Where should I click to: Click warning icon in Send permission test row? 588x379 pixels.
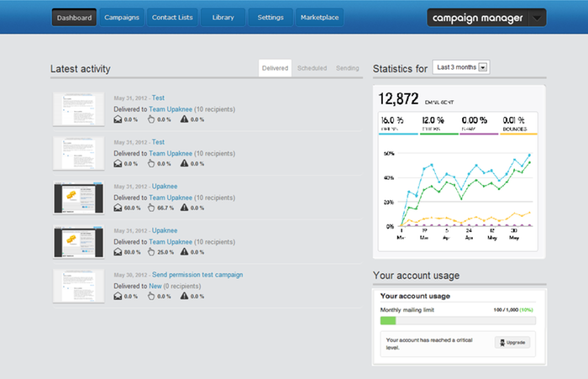click(184, 296)
